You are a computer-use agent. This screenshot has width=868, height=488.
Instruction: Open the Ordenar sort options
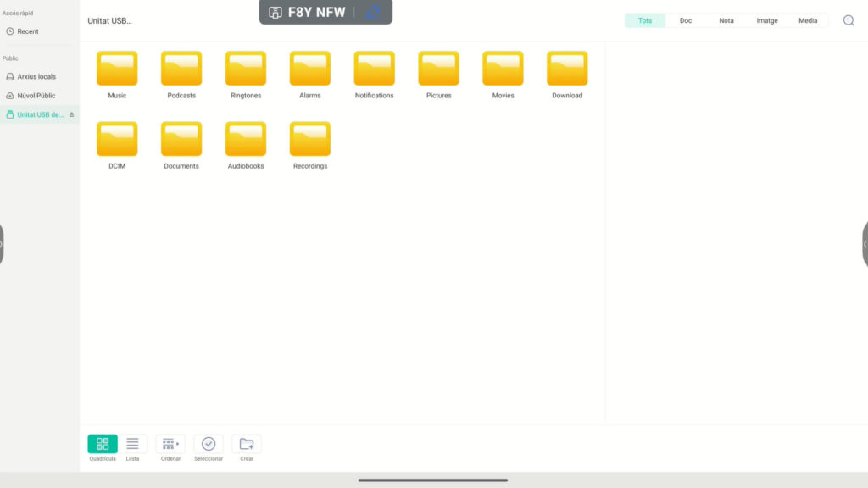[x=170, y=444]
